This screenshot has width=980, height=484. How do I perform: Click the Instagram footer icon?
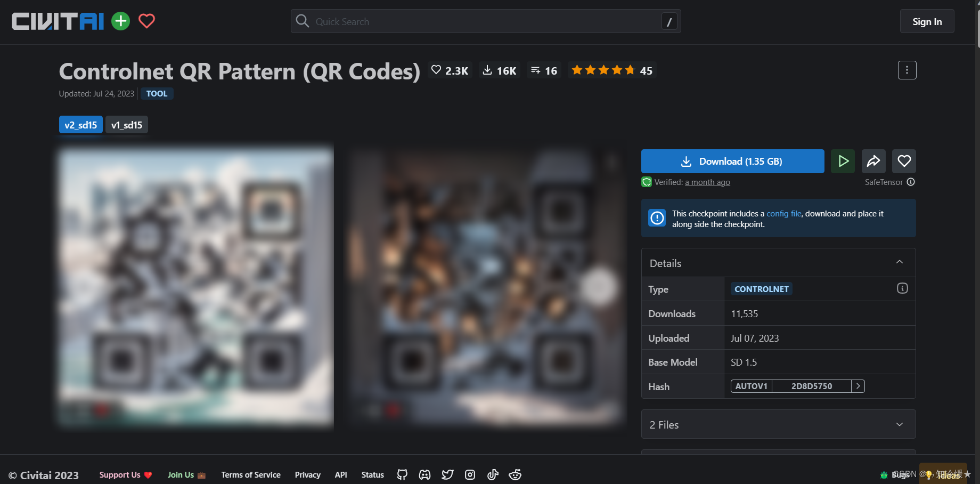point(470,474)
